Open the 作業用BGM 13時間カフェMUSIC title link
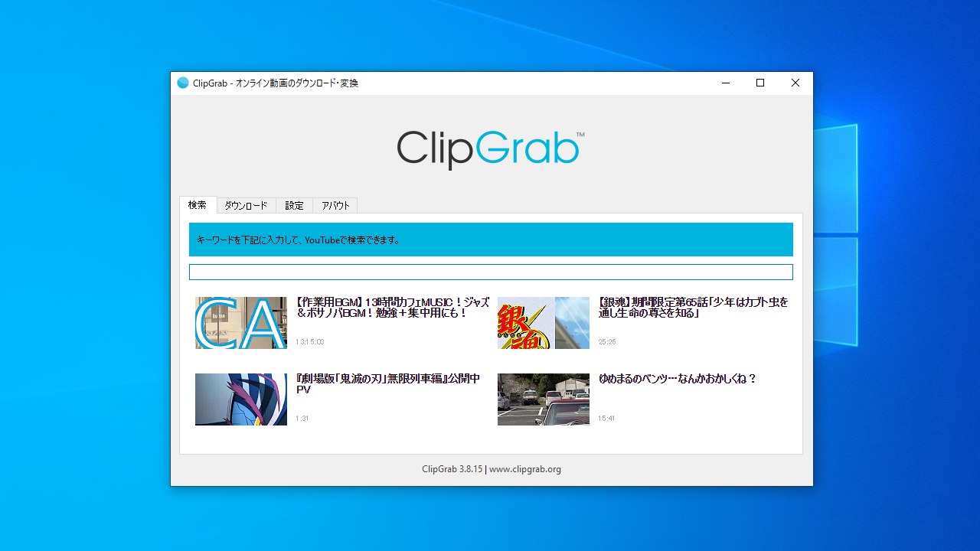 [x=392, y=308]
